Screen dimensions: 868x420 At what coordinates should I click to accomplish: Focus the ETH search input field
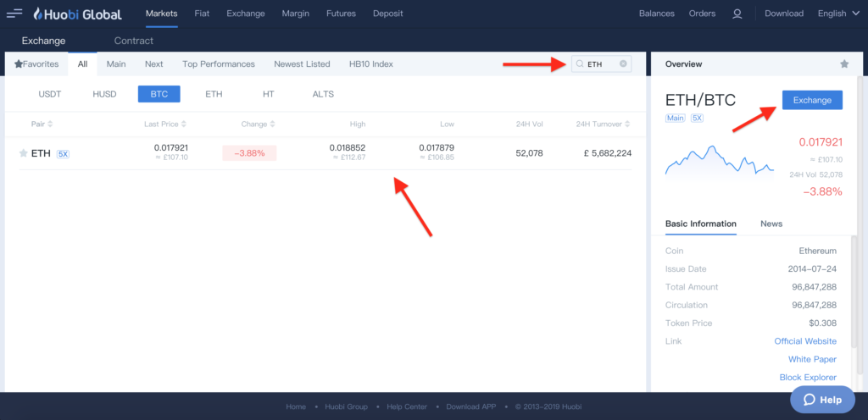point(601,64)
